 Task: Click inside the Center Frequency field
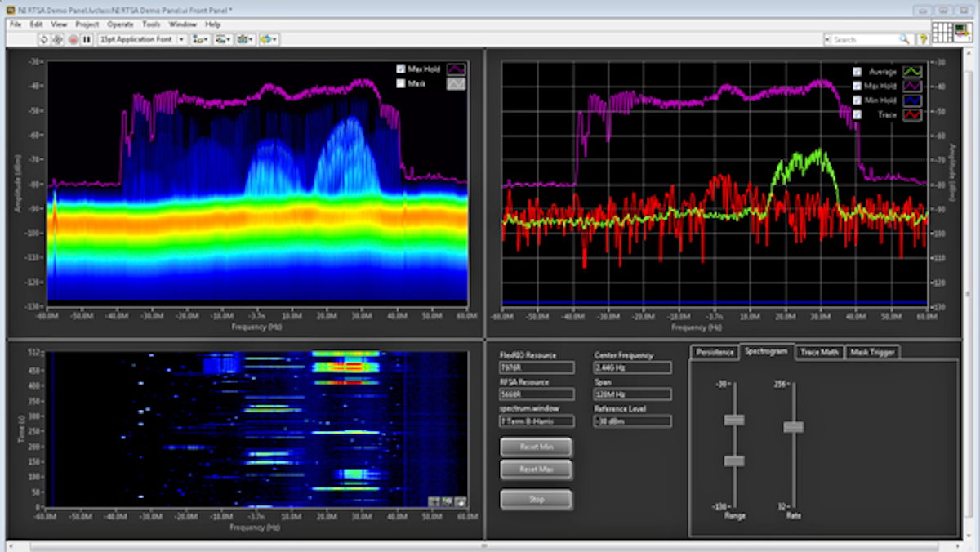[x=633, y=367]
